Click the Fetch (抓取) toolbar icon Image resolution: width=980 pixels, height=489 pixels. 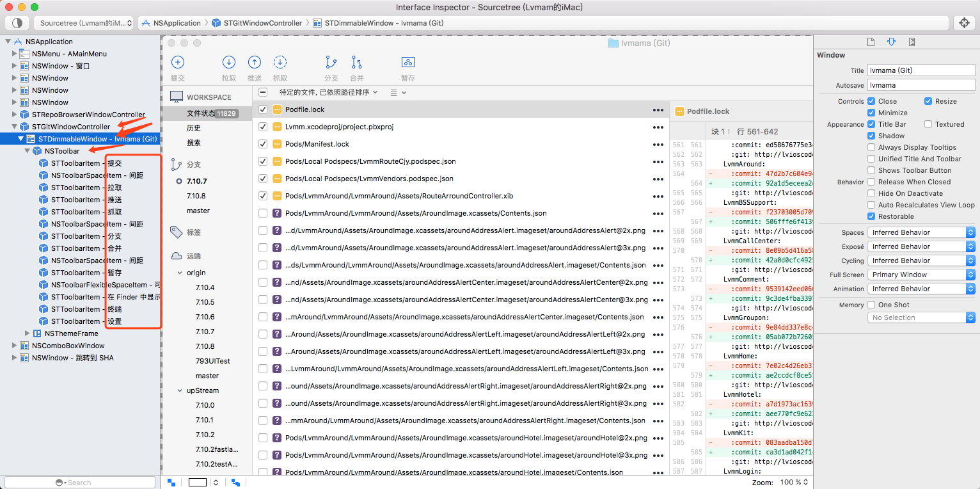click(x=280, y=62)
